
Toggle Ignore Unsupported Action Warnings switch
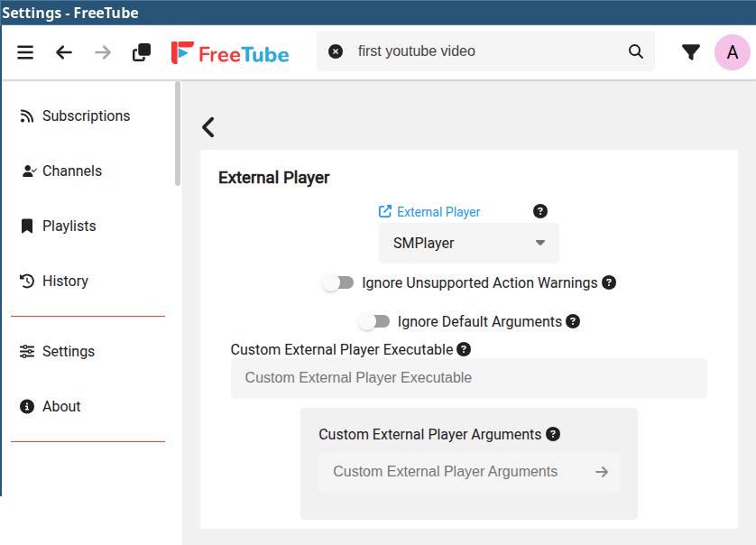(338, 283)
